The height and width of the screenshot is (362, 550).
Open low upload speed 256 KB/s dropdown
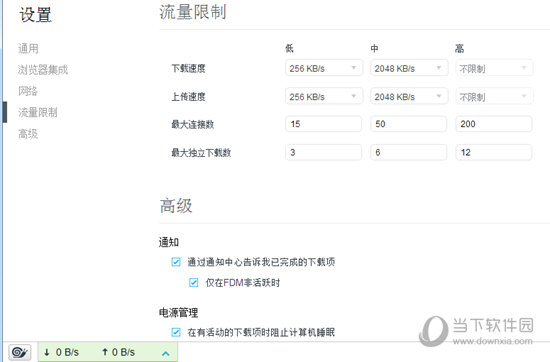point(323,96)
